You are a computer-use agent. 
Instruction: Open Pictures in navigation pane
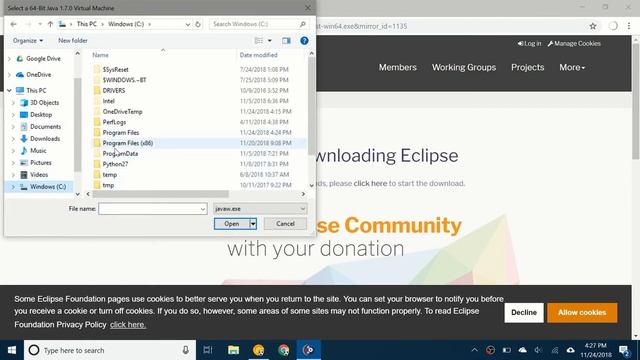pos(40,163)
